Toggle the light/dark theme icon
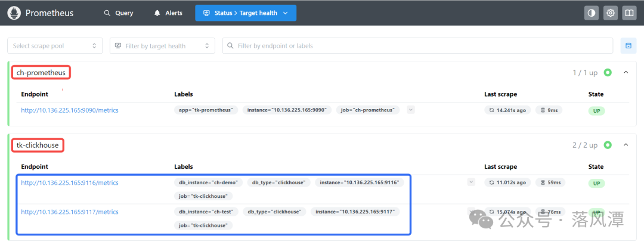 tap(592, 13)
